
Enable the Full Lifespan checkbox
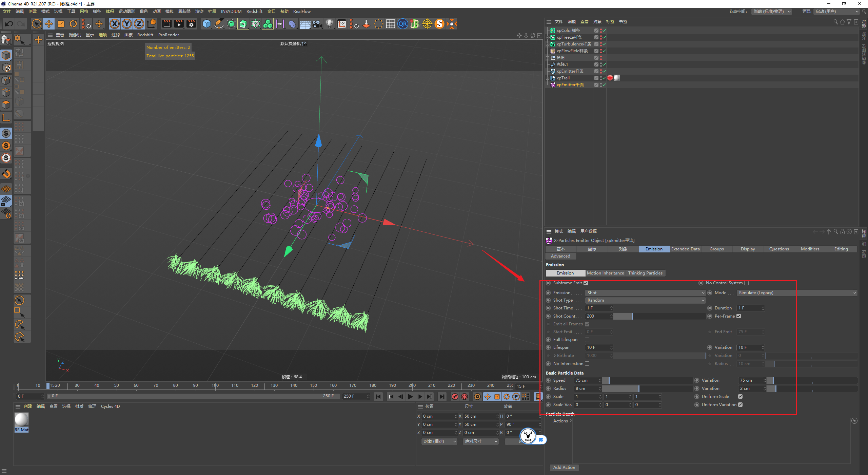[x=587, y=340]
